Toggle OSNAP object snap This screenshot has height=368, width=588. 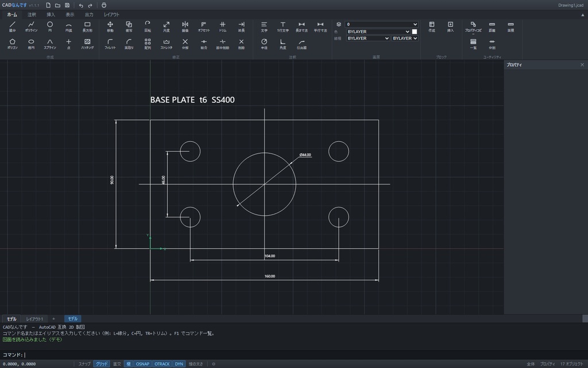tap(142, 364)
